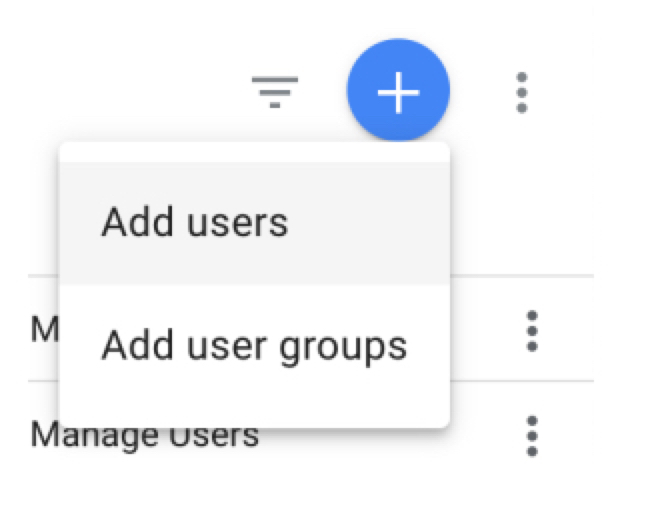Click the highlighted Add users option
Image resolution: width=646 pixels, height=528 pixels.
click(195, 222)
